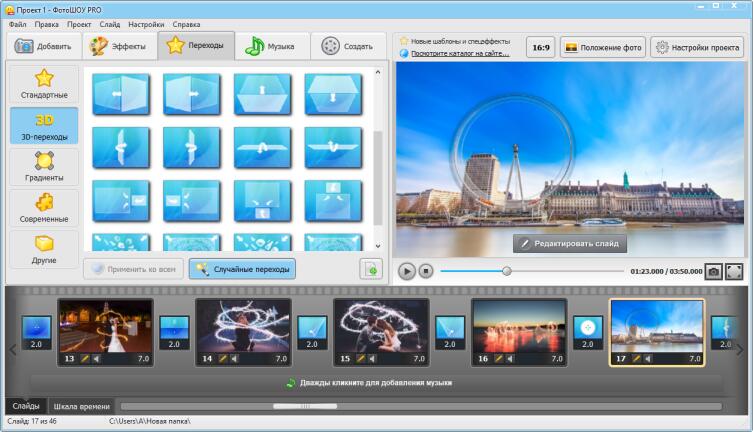The width and height of the screenshot is (753, 432).
Task: Click the Play button under the preview
Action: [x=406, y=271]
